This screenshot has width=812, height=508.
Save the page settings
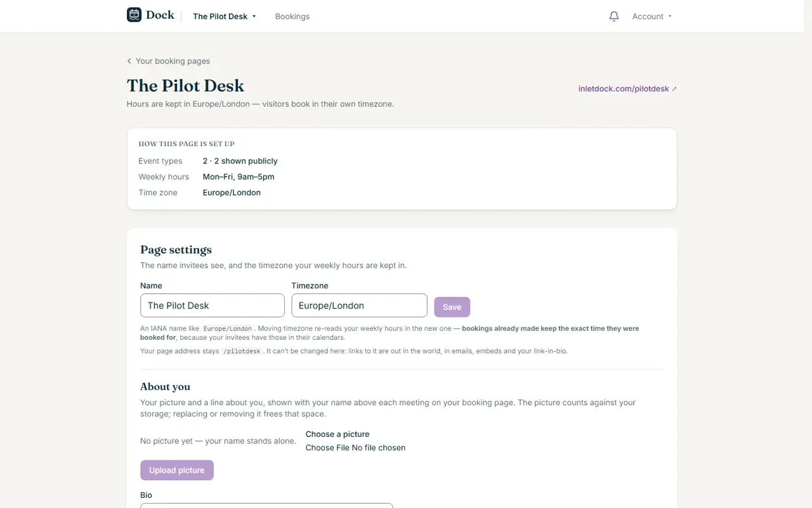click(452, 307)
